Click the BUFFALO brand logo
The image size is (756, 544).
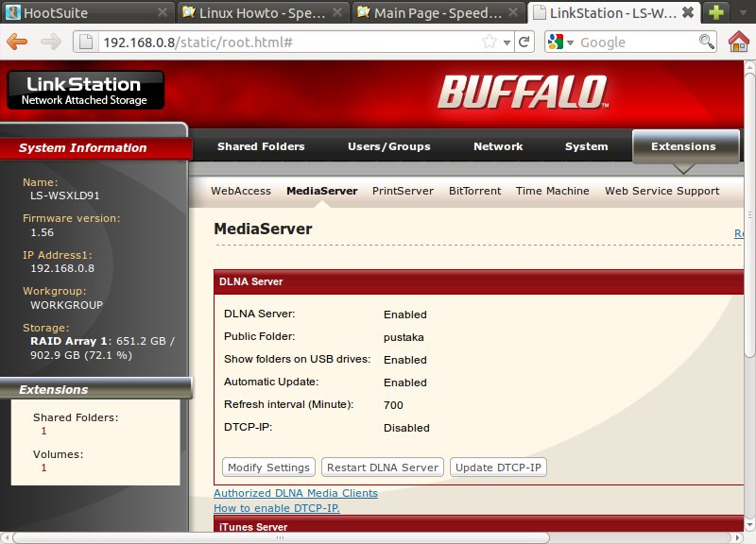click(523, 92)
